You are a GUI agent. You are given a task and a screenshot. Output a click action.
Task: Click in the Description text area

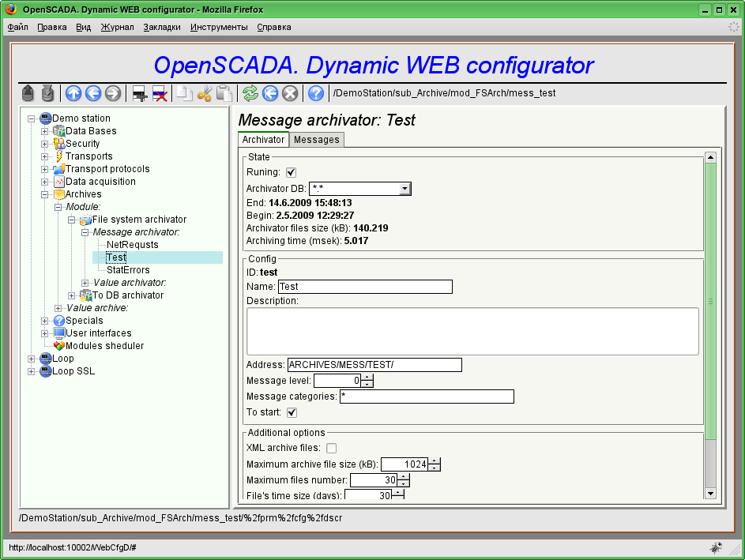pos(472,332)
